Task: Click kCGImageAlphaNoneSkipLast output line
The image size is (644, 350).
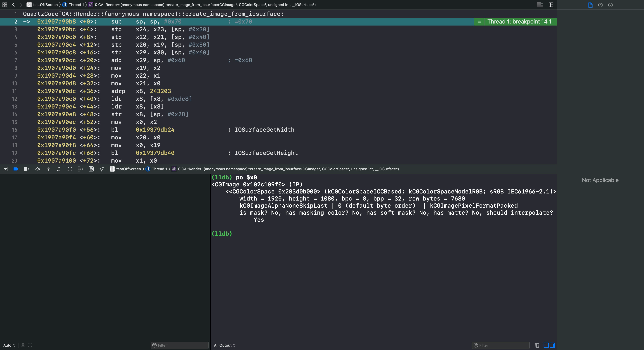Action: tap(379, 206)
